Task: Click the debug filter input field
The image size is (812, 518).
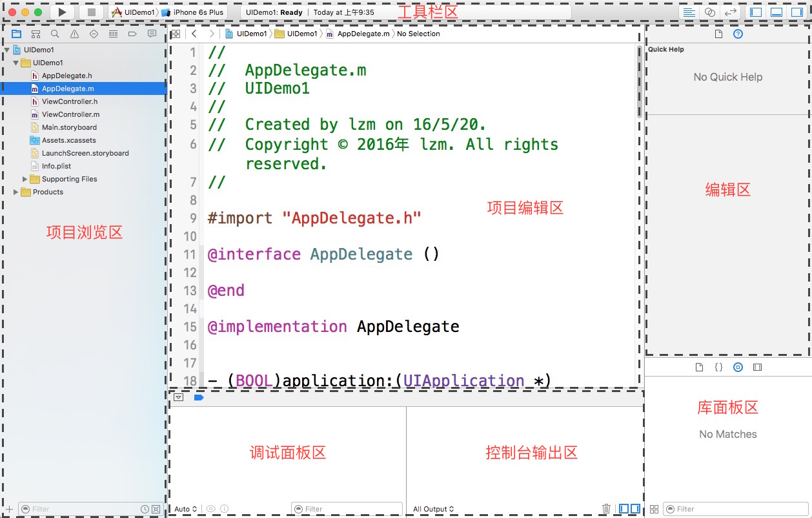Action: (x=347, y=509)
